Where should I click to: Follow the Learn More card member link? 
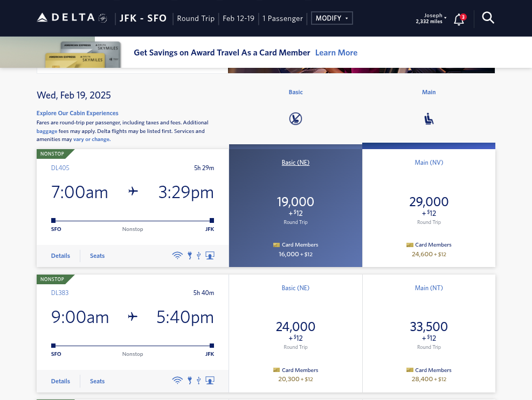click(336, 53)
